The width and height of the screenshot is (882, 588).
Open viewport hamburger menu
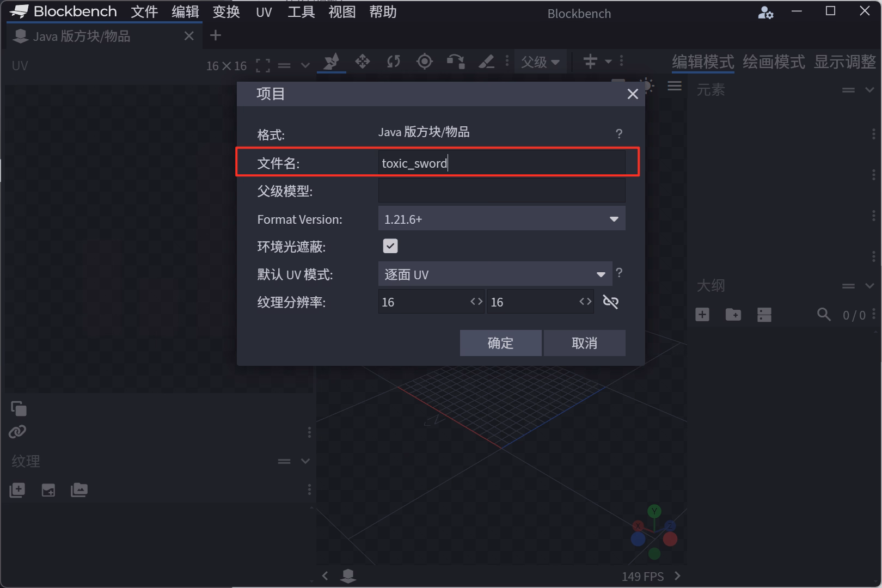[675, 86]
